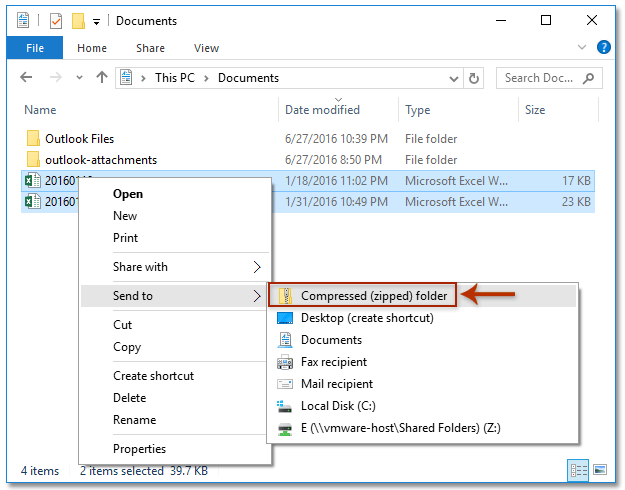
Task: Switch to the View ribbon tab
Action: [x=206, y=48]
